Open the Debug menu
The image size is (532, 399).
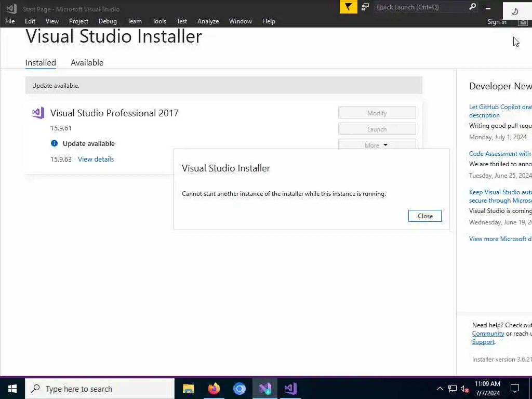108,21
